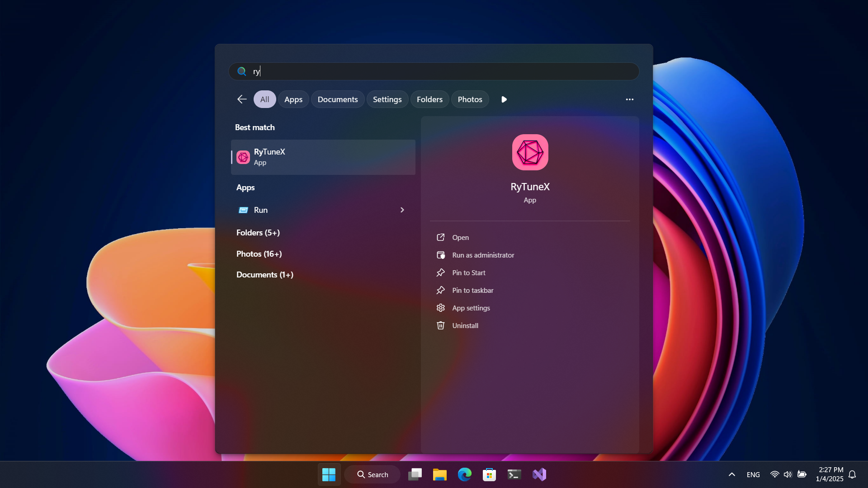This screenshot has width=868, height=488.
Task: Click the taskbar Search box
Action: pyautogui.click(x=373, y=474)
